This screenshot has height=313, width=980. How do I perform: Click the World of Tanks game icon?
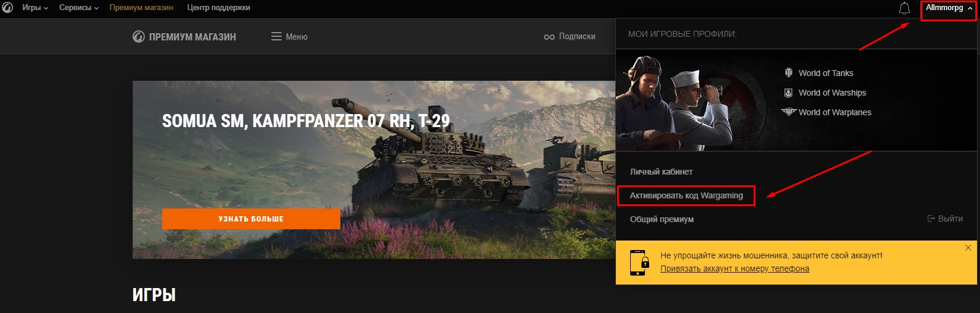point(789,73)
